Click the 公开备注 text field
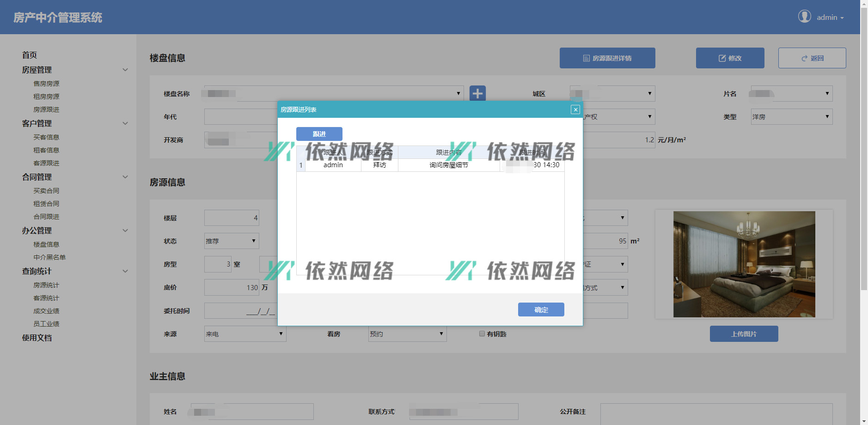 click(716, 413)
